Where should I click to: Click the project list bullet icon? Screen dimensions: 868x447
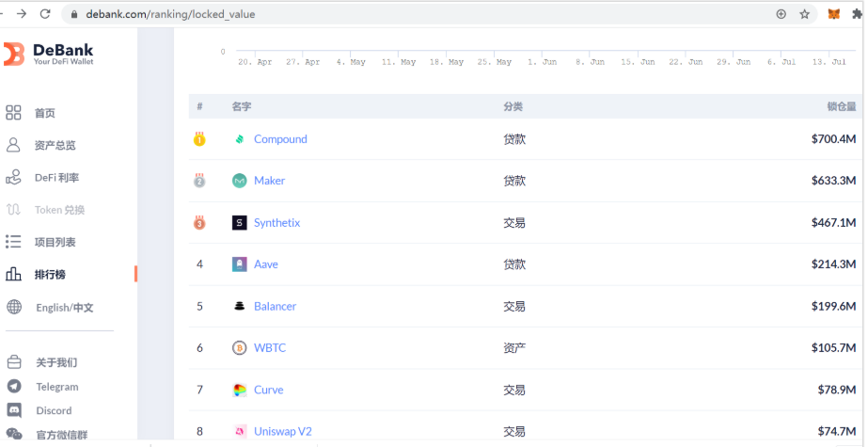pos(13,242)
